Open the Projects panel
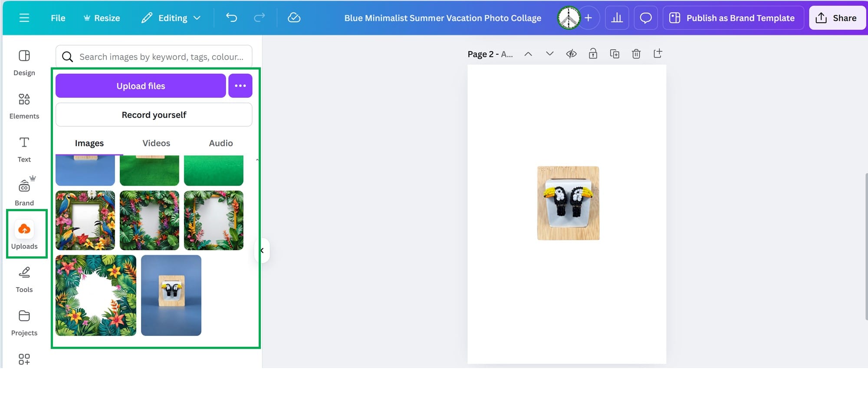The width and height of the screenshot is (868, 395). coord(24,321)
